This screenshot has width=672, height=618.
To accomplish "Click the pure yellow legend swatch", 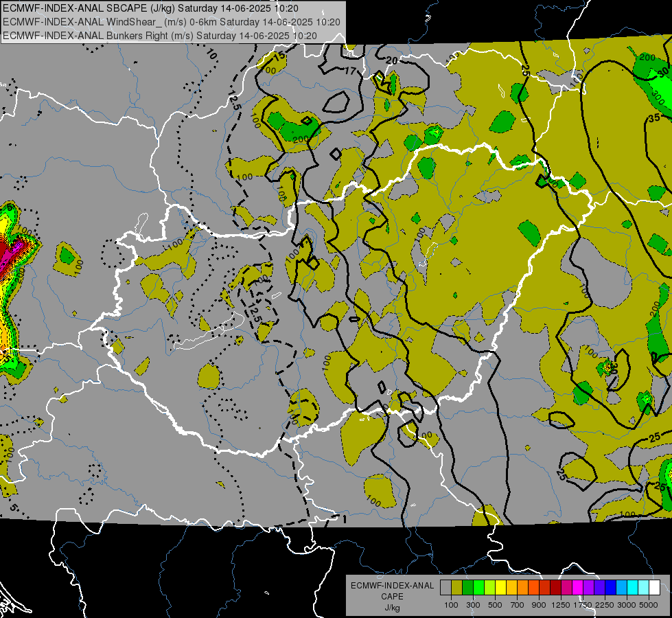I will click(500, 588).
